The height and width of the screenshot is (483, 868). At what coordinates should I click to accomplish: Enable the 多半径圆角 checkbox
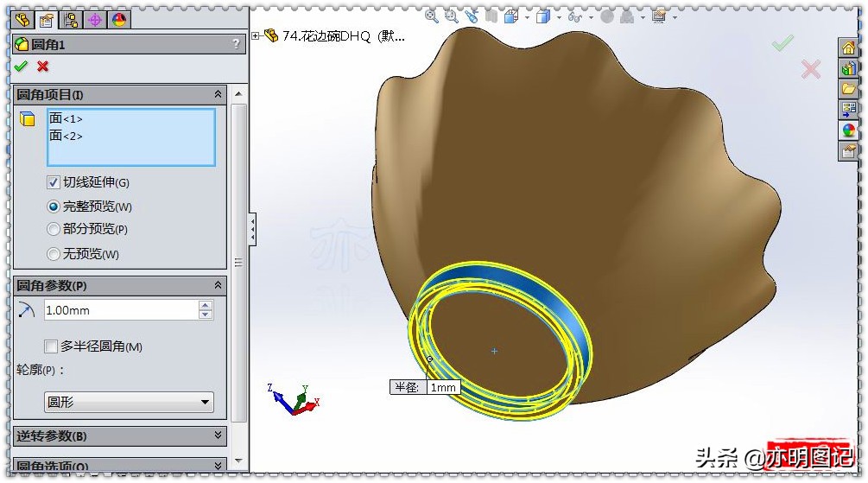[50, 346]
